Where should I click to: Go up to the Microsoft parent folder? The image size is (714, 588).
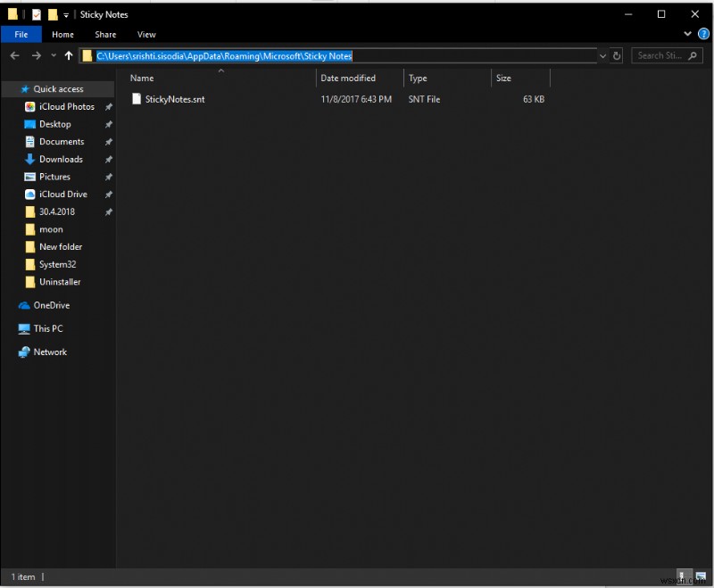[x=69, y=55]
